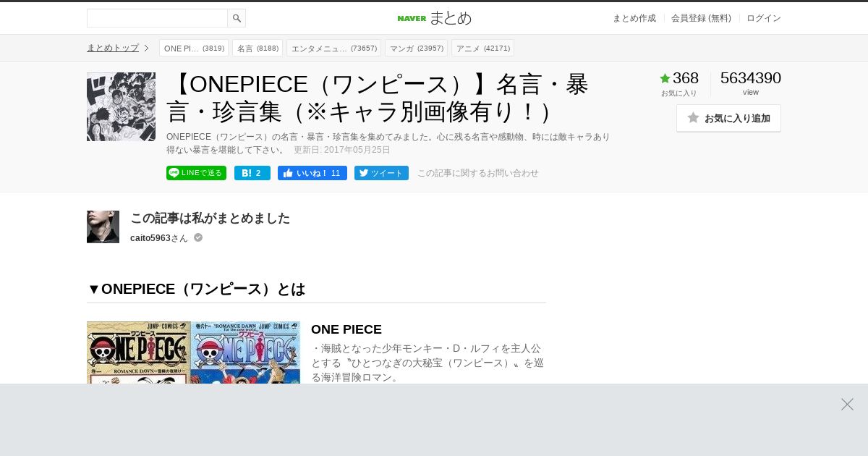
Task: Open 会員登録 (無料) link
Action: click(x=701, y=18)
